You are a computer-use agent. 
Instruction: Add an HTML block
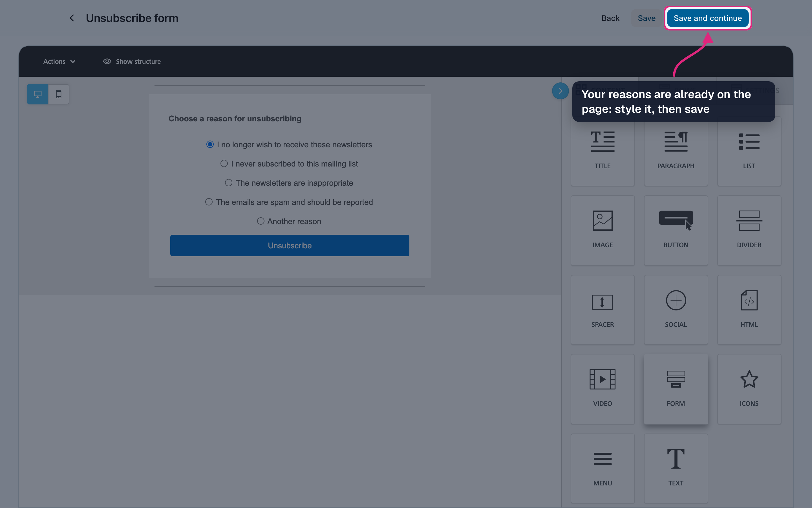tap(749, 310)
